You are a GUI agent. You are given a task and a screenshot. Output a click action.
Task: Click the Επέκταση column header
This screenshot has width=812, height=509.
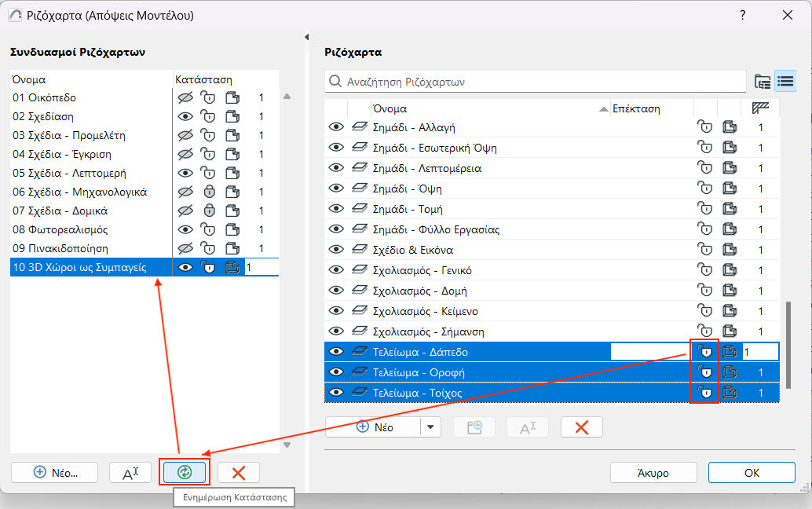click(x=652, y=108)
